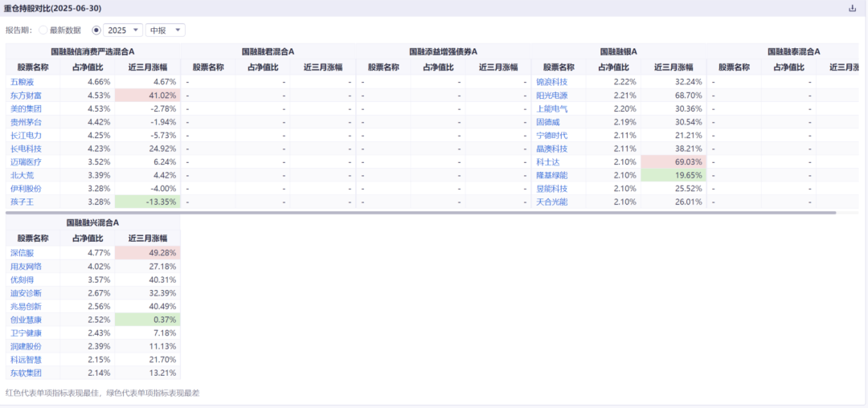Open stock link 兆易创新
Image resolution: width=868 pixels, height=408 pixels.
click(26, 306)
